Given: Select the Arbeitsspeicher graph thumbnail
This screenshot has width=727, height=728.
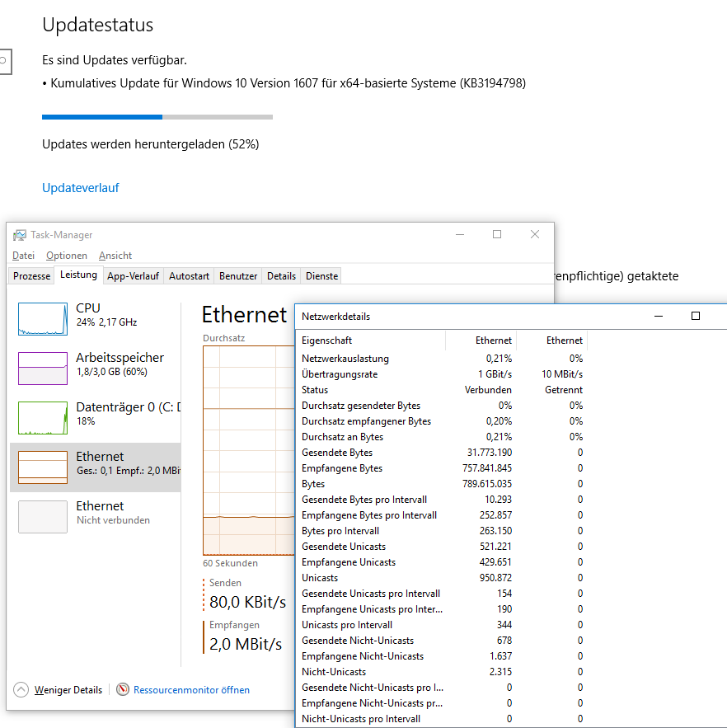Looking at the screenshot, I should 43,369.
